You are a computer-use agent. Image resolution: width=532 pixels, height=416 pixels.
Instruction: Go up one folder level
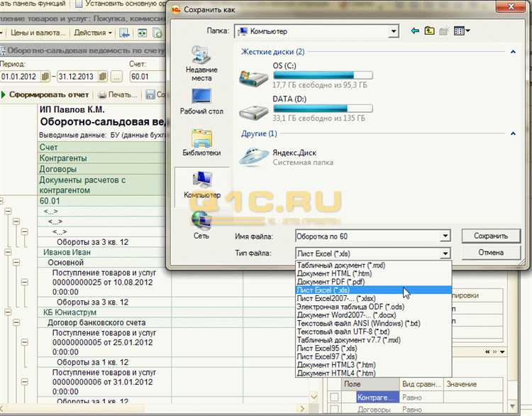[429, 31]
